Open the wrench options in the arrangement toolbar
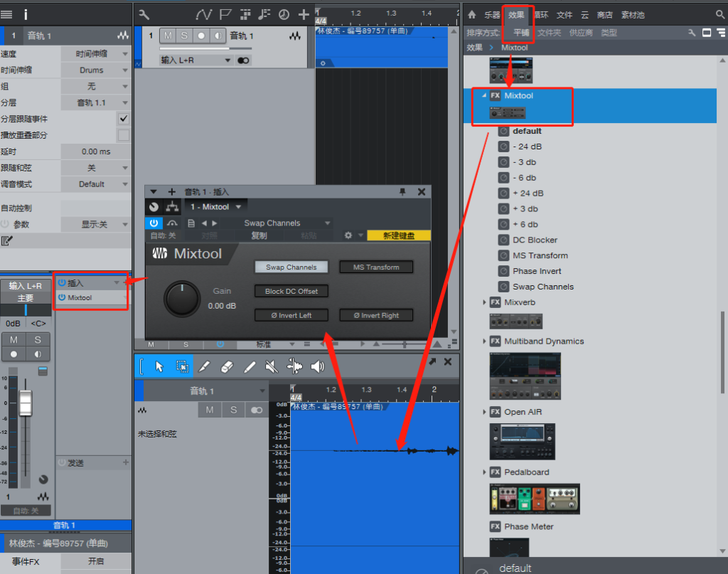The width and height of the screenshot is (728, 574). (x=144, y=15)
